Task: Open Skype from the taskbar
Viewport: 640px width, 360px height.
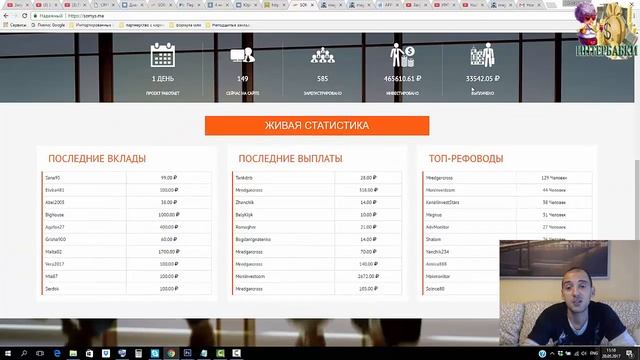Action: 155,353
